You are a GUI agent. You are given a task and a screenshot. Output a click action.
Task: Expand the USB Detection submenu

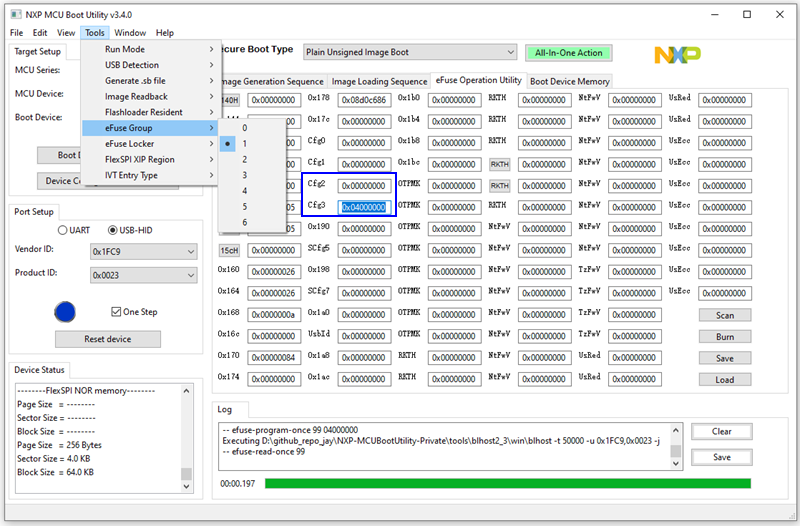click(152, 65)
